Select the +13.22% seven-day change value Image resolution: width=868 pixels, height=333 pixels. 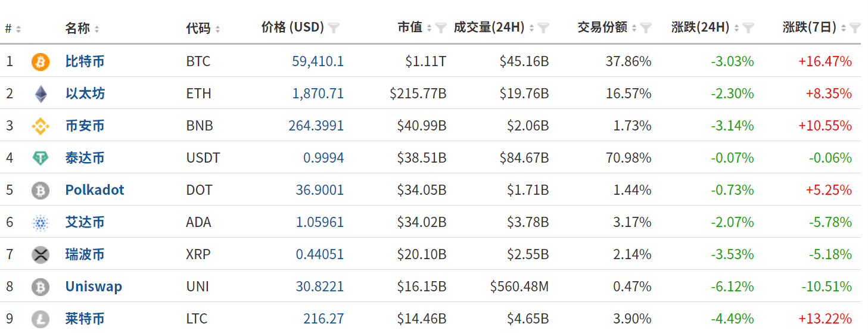point(825,319)
